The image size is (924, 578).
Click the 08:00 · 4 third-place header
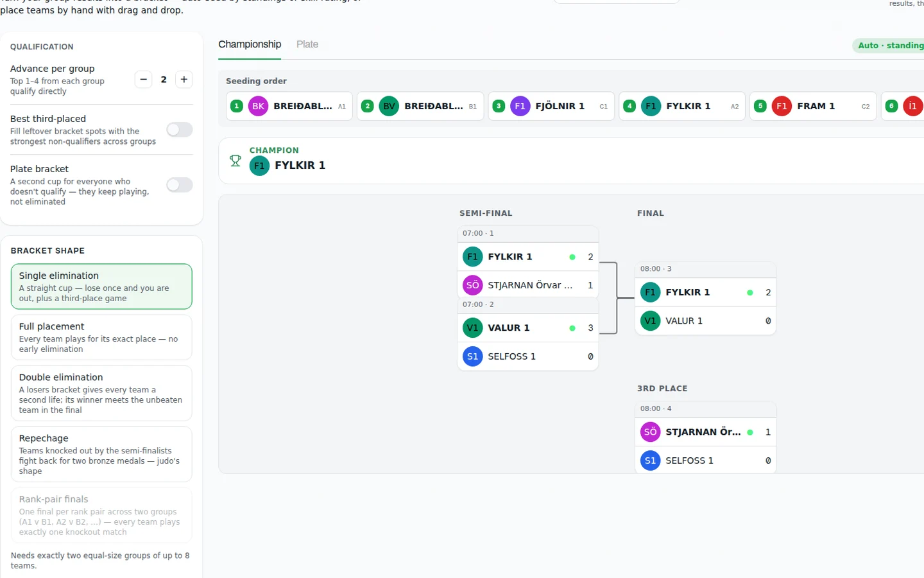click(x=706, y=409)
